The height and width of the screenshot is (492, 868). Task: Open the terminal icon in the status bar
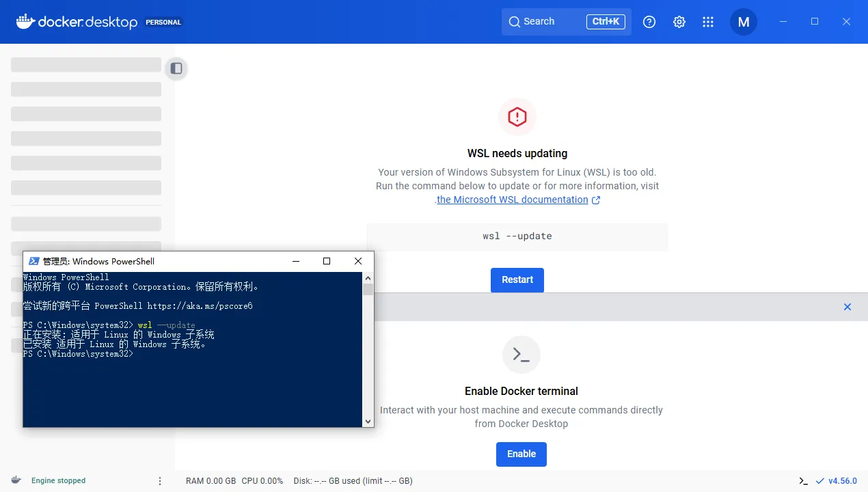click(803, 480)
